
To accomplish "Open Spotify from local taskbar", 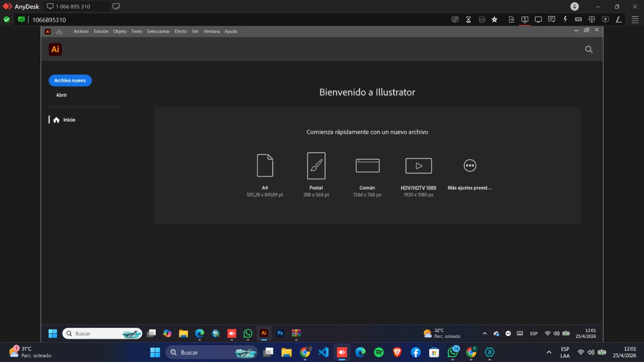I will [x=379, y=352].
